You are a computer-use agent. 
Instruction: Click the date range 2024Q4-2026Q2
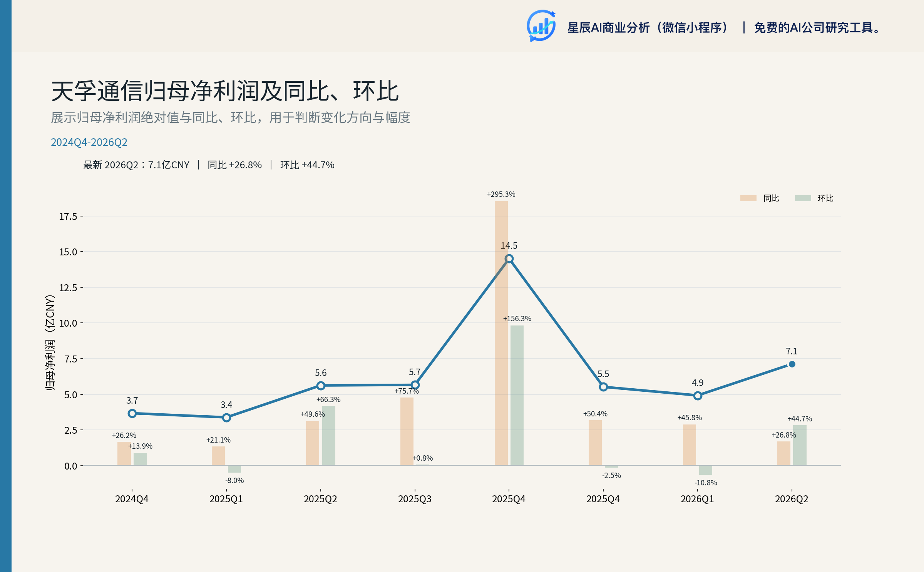(89, 142)
